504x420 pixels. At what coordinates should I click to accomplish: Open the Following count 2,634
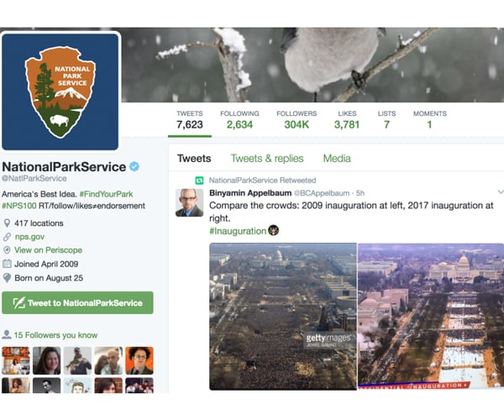coord(239,120)
